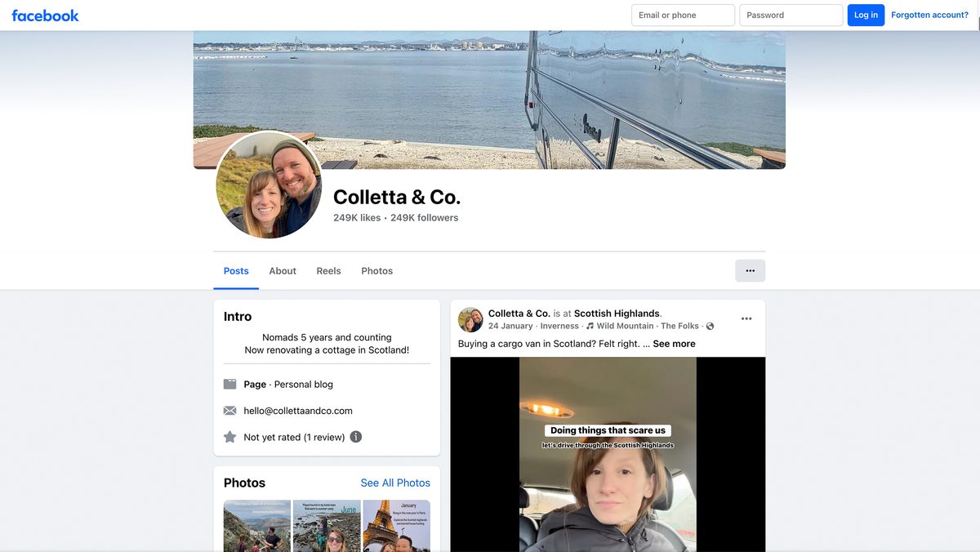980x552 pixels.
Task: Select the Photos tab
Action: 376,270
